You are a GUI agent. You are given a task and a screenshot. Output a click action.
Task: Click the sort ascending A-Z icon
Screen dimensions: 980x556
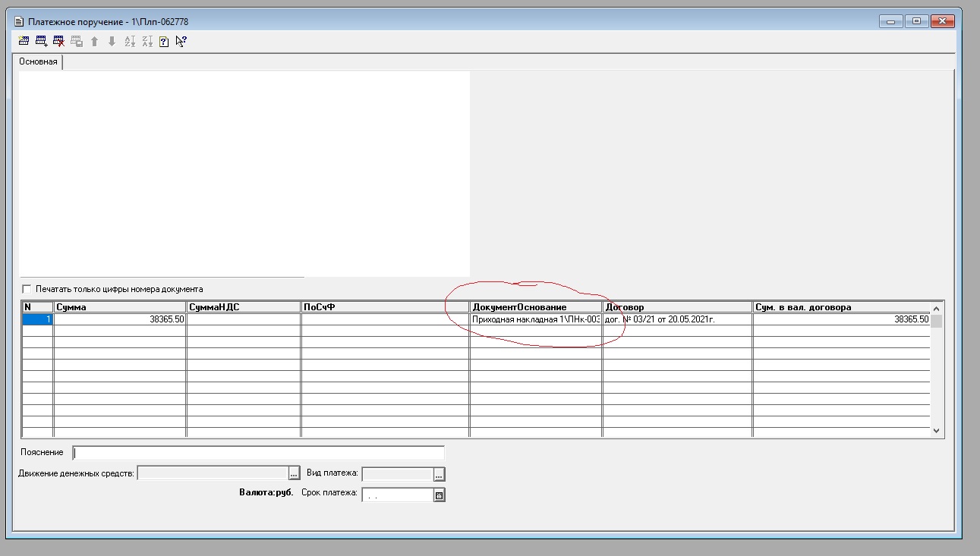[130, 42]
